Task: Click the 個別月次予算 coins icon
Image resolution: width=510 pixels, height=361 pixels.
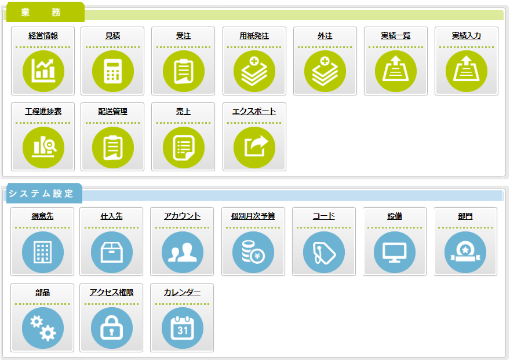Action: pyautogui.click(x=253, y=252)
